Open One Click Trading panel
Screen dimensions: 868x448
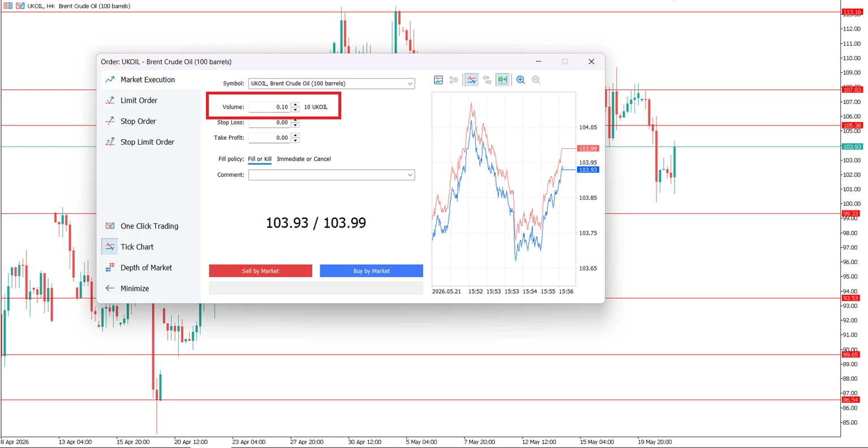click(149, 226)
